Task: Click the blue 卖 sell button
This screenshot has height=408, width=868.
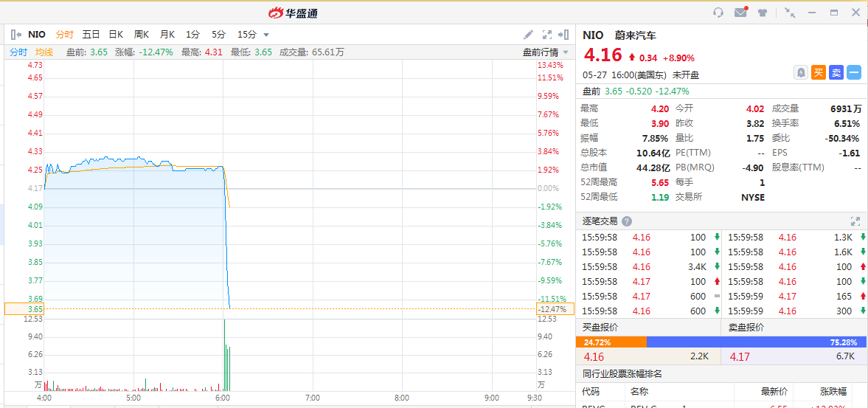Action: 836,72
